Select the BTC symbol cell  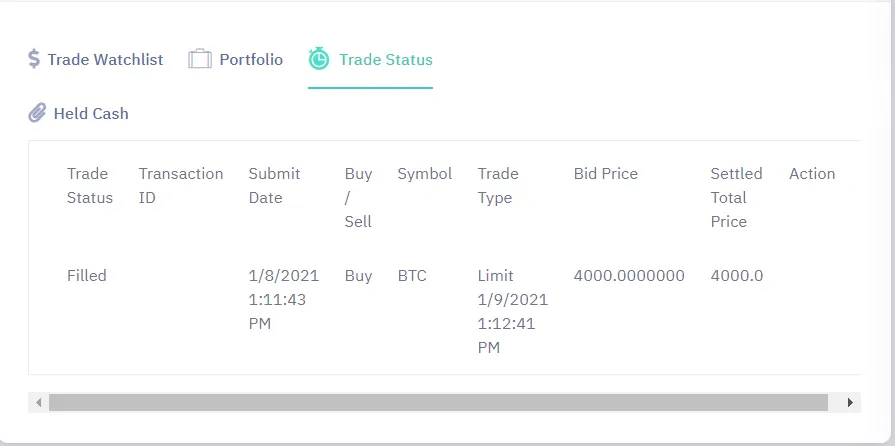click(x=412, y=276)
